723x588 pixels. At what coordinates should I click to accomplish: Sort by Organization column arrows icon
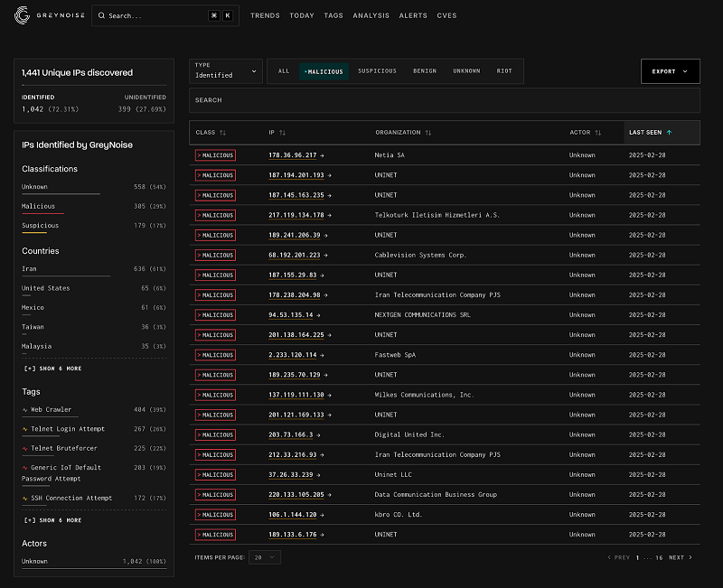tap(427, 133)
